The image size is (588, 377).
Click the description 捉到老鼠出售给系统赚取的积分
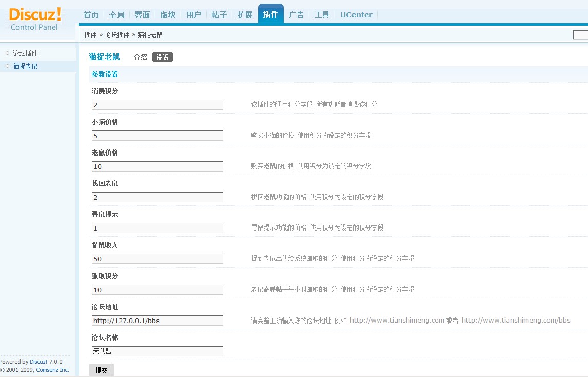point(294,258)
